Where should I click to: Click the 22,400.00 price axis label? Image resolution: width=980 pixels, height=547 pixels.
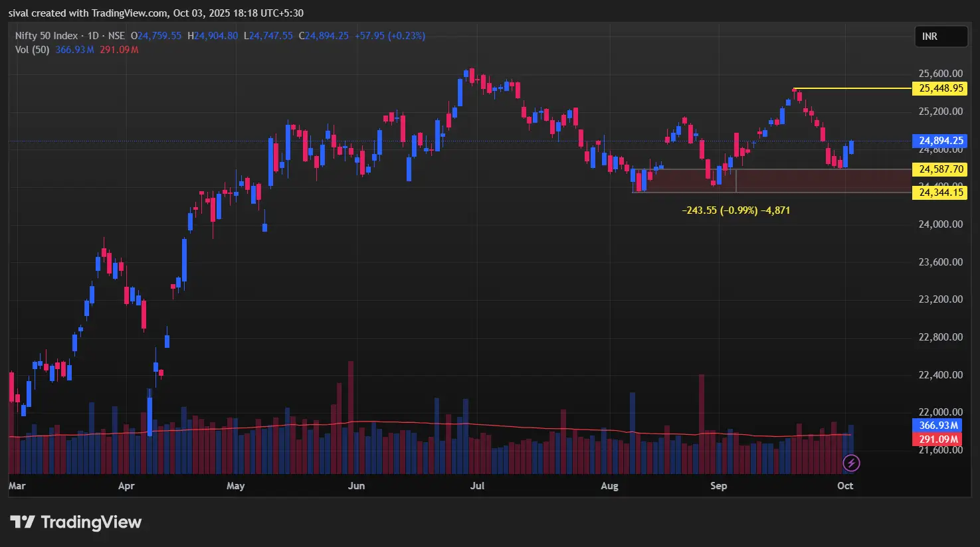pos(940,375)
